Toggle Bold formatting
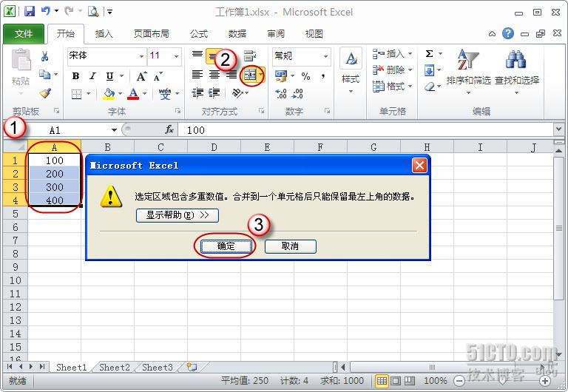Screen dimensions: 568x392 [75, 76]
